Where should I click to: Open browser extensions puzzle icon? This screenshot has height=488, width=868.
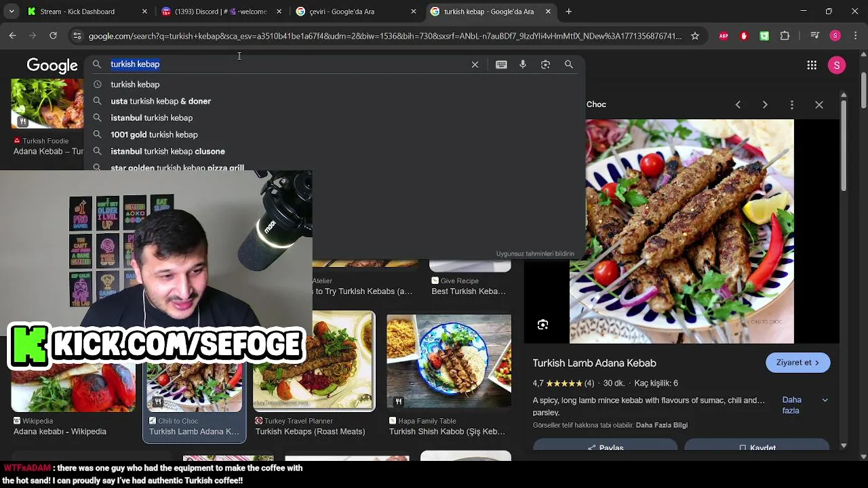pos(785,36)
